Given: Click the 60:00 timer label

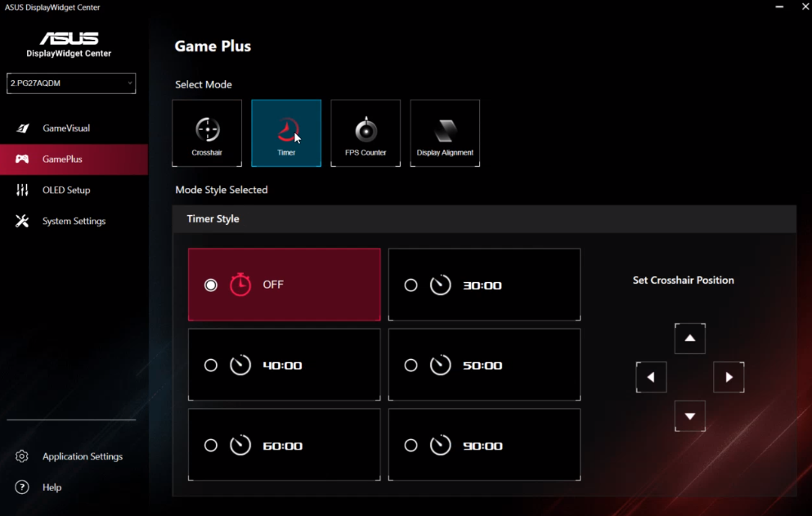Looking at the screenshot, I should click(x=283, y=446).
